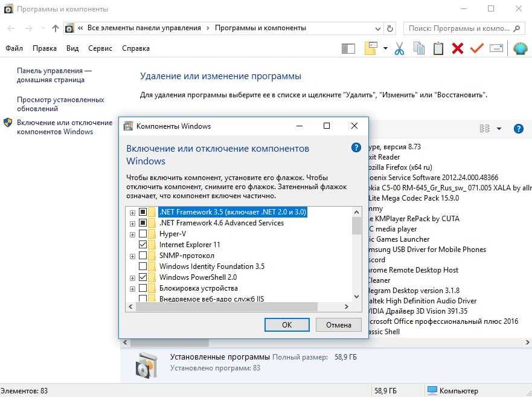Screen dimensions: 532x397
Task: Click the view mode icon in programs list
Action: [x=484, y=128]
